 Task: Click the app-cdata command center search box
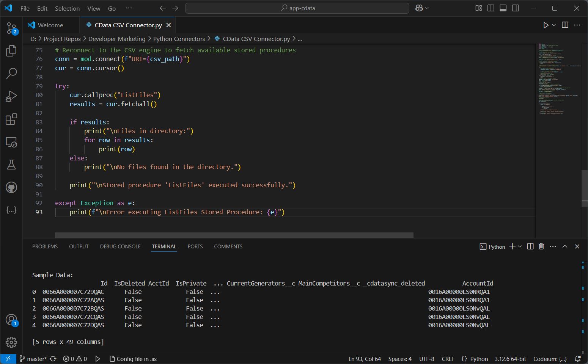click(297, 8)
